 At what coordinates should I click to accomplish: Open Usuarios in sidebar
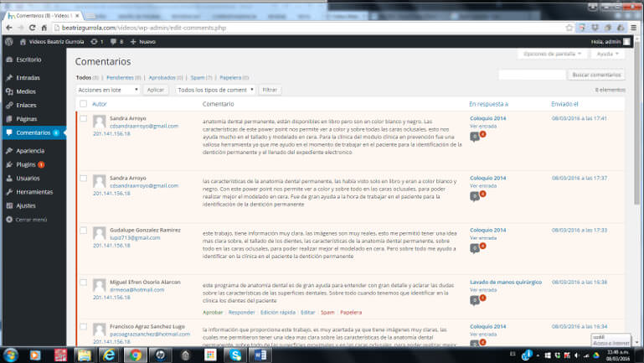point(28,178)
